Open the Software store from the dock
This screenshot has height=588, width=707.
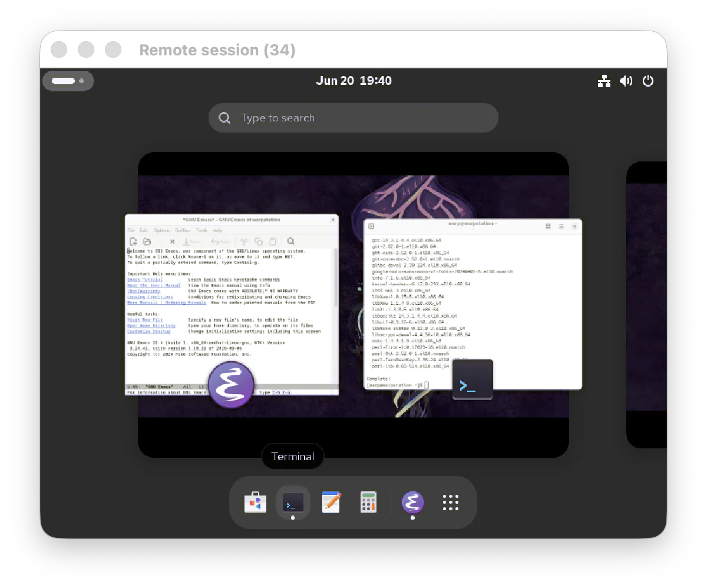pos(256,503)
